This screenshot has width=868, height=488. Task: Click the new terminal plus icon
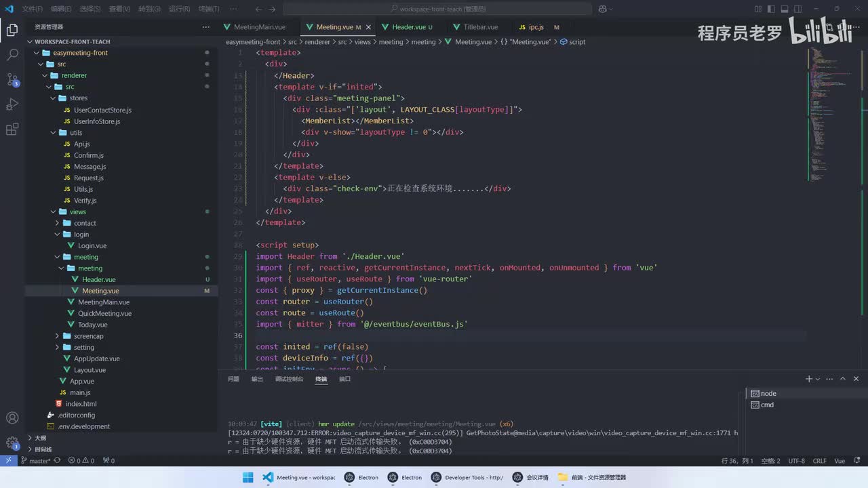click(808, 379)
